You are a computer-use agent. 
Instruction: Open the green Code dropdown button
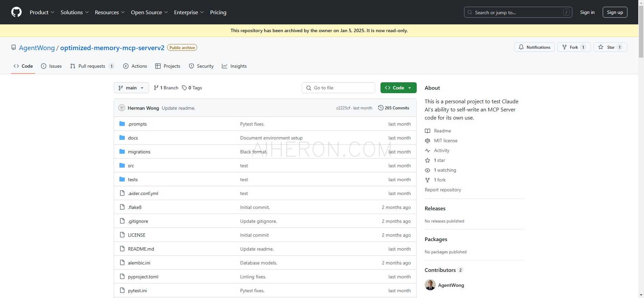398,88
